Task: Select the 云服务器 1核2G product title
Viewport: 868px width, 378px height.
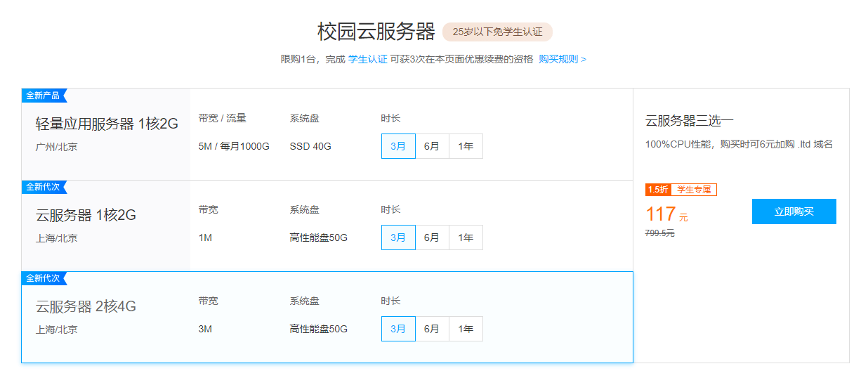Action: click(86, 215)
